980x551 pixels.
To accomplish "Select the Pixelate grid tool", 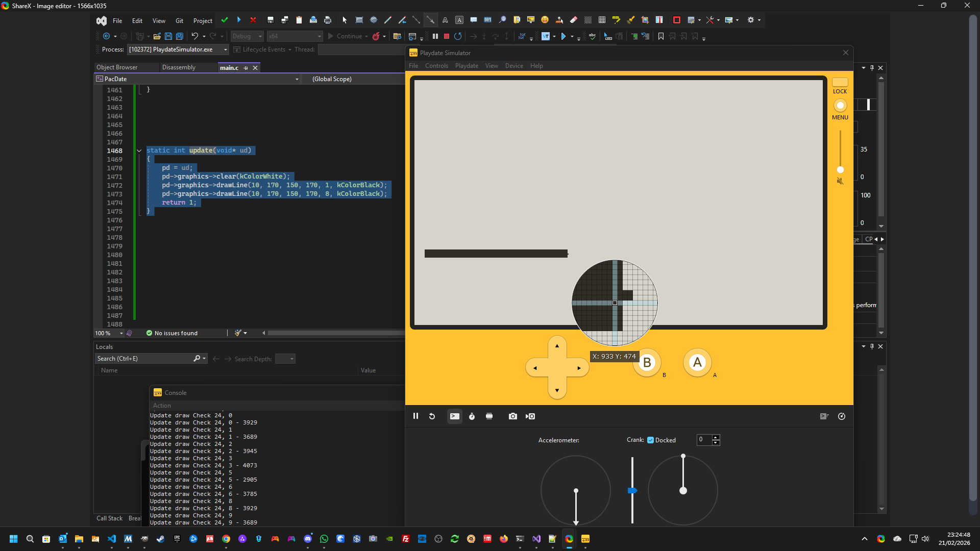I will coord(602,20).
